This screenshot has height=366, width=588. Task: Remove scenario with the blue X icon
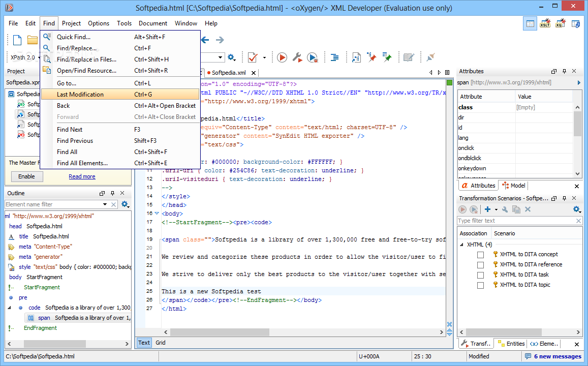(x=528, y=209)
